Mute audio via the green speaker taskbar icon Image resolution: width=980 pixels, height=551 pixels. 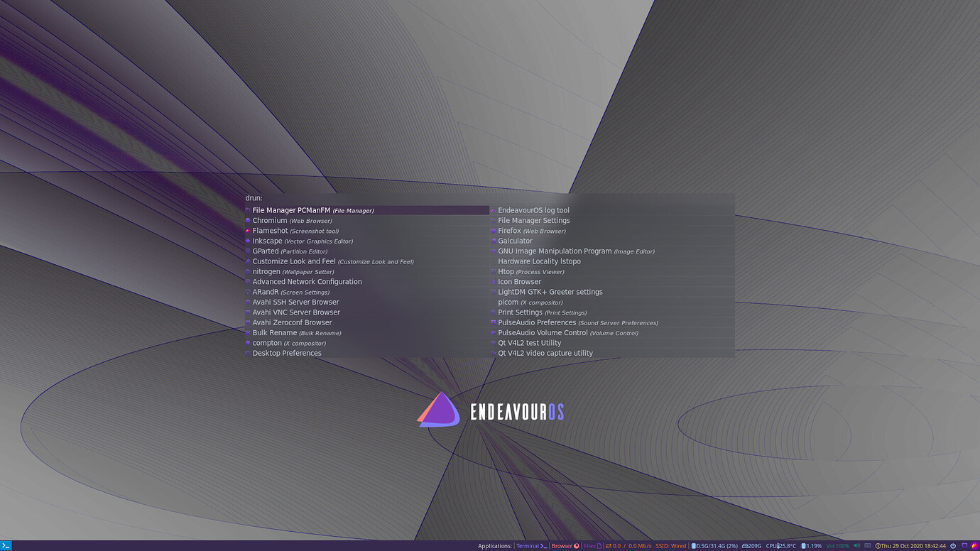pos(858,546)
